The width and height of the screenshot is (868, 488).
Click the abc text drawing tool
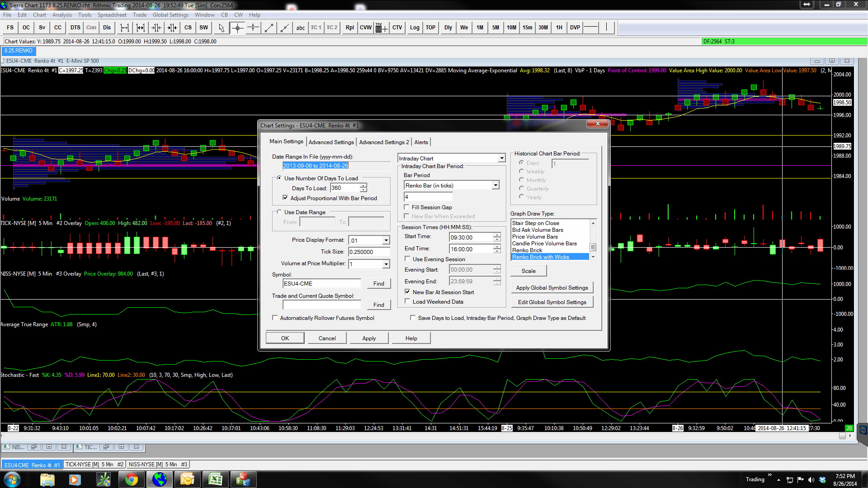coord(301,28)
